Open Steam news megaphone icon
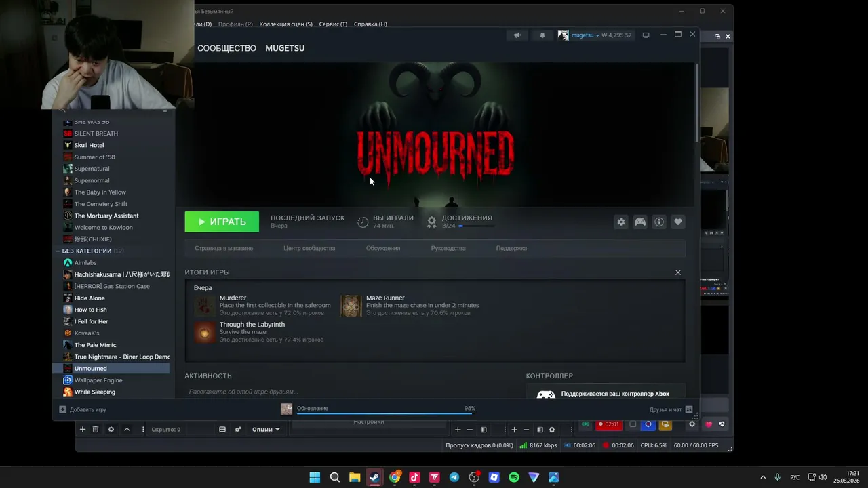868x488 pixels. (517, 35)
